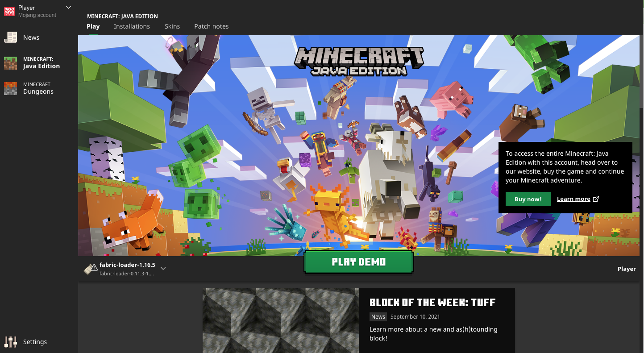This screenshot has height=353, width=644.
Task: Click the Mojang Studios account logo
Action: pyautogui.click(x=9, y=11)
